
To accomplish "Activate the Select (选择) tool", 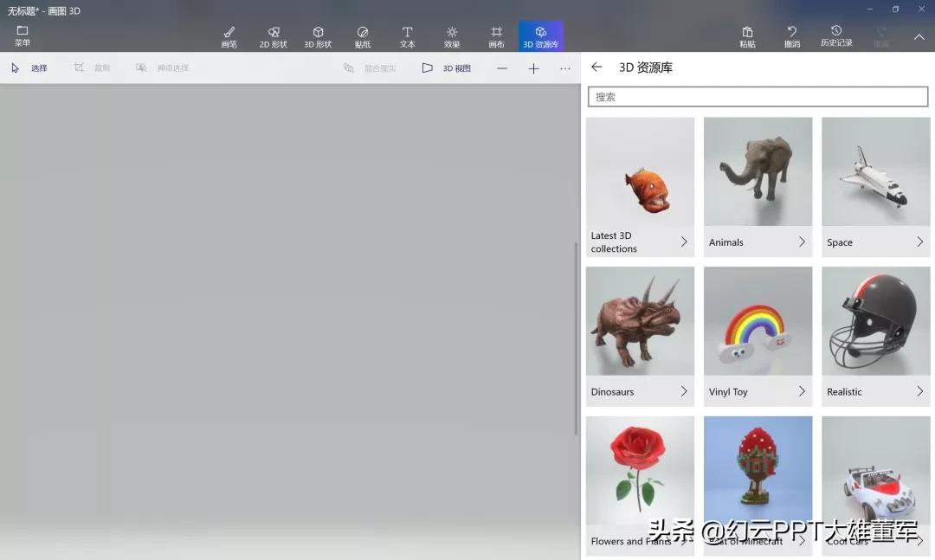I will point(31,68).
